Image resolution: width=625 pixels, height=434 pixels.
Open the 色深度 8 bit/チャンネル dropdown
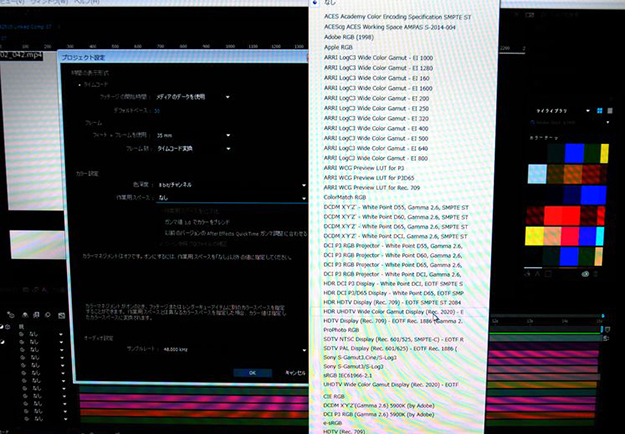click(231, 185)
